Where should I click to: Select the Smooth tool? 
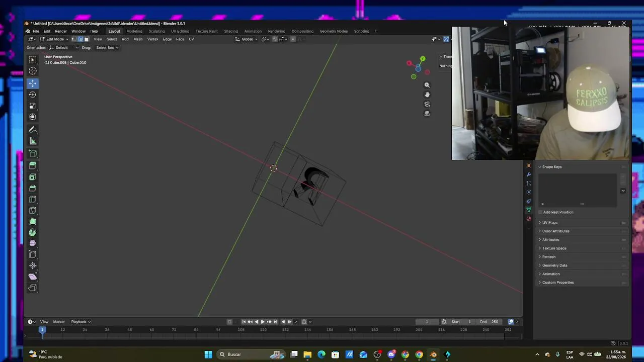(33, 243)
